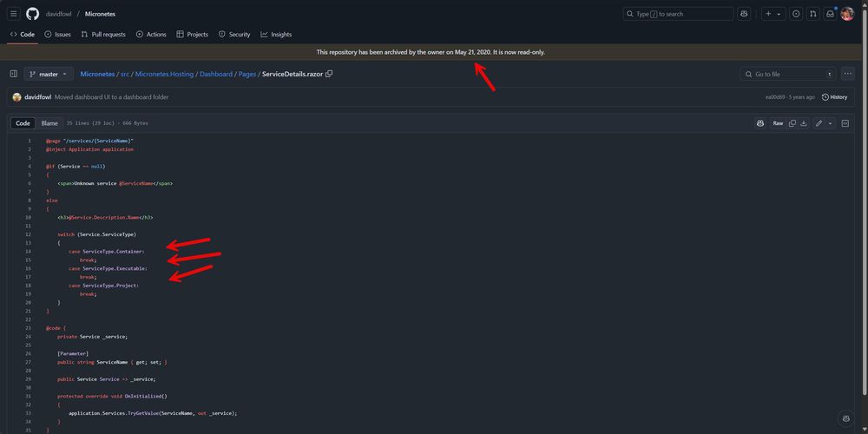Ask Copilot about this file icon
Image resolution: width=868 pixels, height=434 pixels.
(x=760, y=123)
